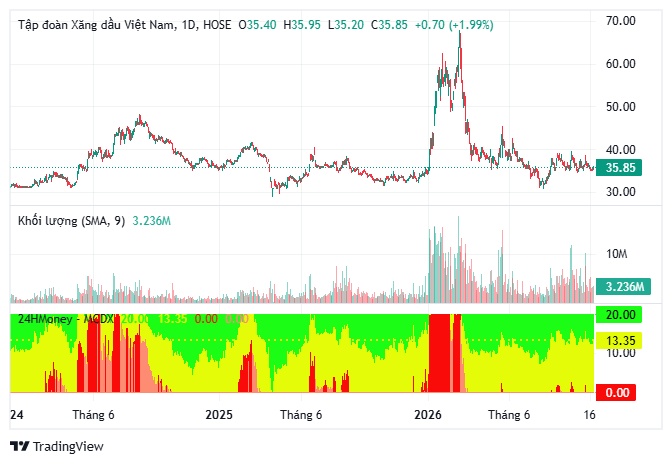Click the 3.236M volume axis tag

click(x=624, y=286)
